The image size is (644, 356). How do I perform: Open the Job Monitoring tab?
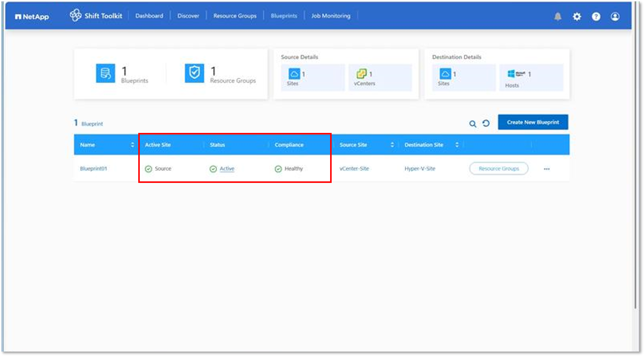(331, 16)
